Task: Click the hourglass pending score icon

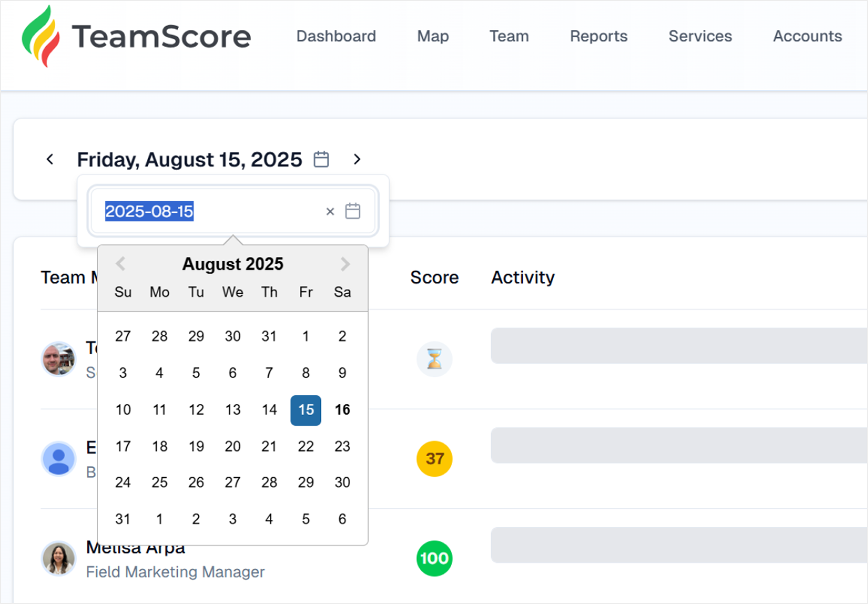Action: 434,359
